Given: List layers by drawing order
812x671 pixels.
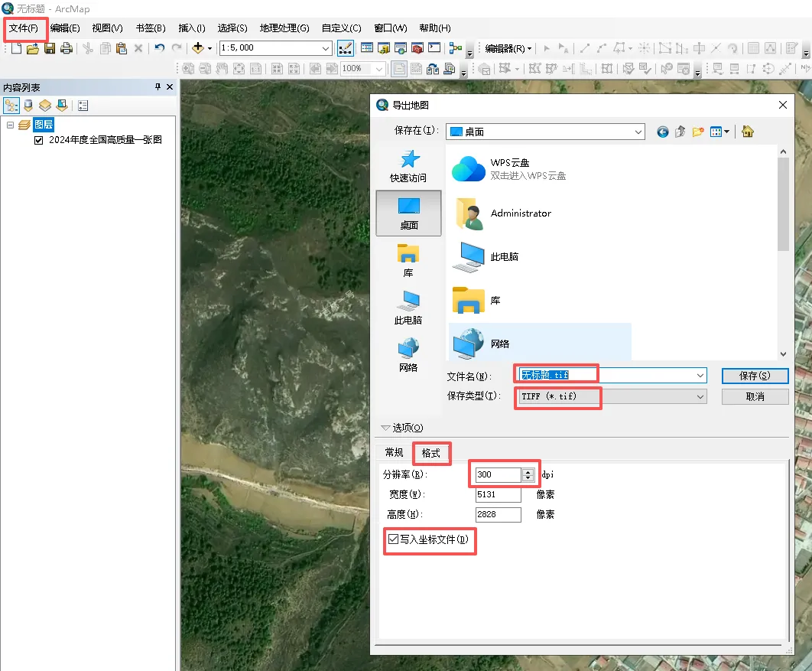Looking at the screenshot, I should 11,106.
